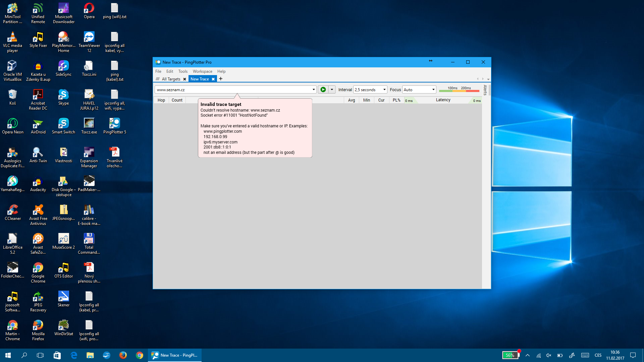The height and width of the screenshot is (362, 644).
Task: Open the Focus dropdown
Action: (x=433, y=89)
